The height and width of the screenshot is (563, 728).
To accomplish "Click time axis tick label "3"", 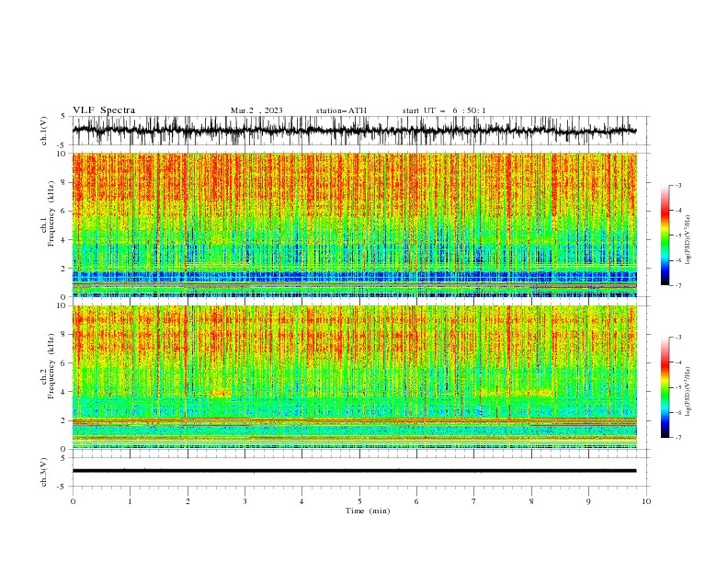I will point(245,501).
